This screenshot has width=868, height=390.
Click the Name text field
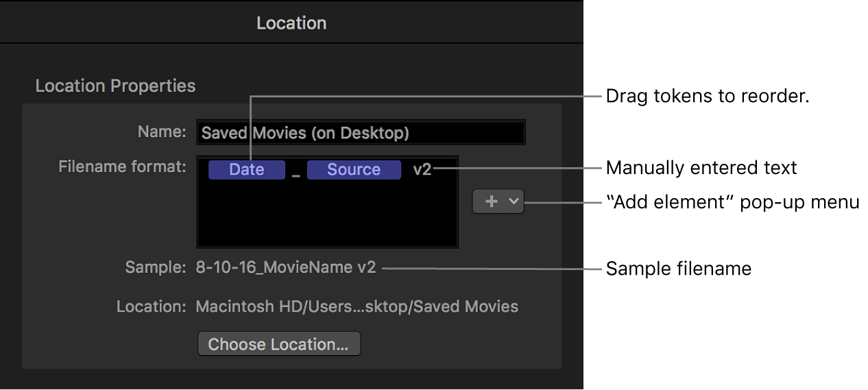[x=361, y=133]
